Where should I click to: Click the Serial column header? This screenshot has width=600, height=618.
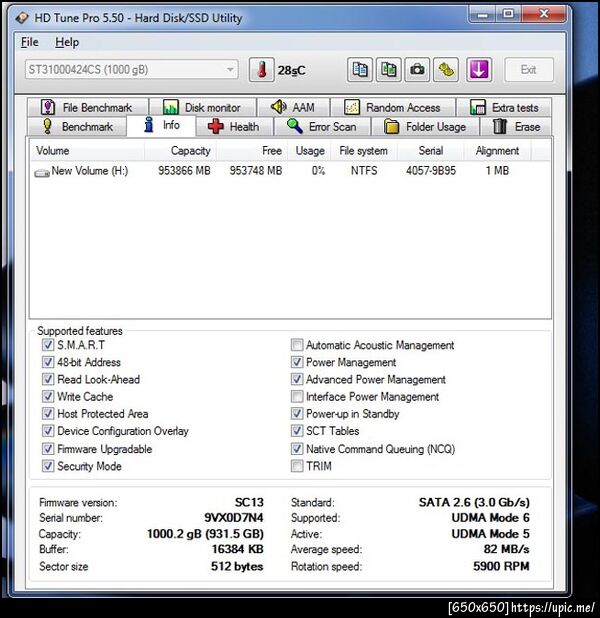(x=430, y=151)
